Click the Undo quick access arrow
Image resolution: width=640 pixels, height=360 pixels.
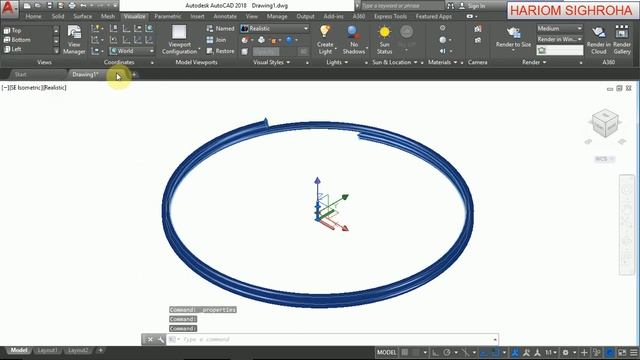(83, 6)
